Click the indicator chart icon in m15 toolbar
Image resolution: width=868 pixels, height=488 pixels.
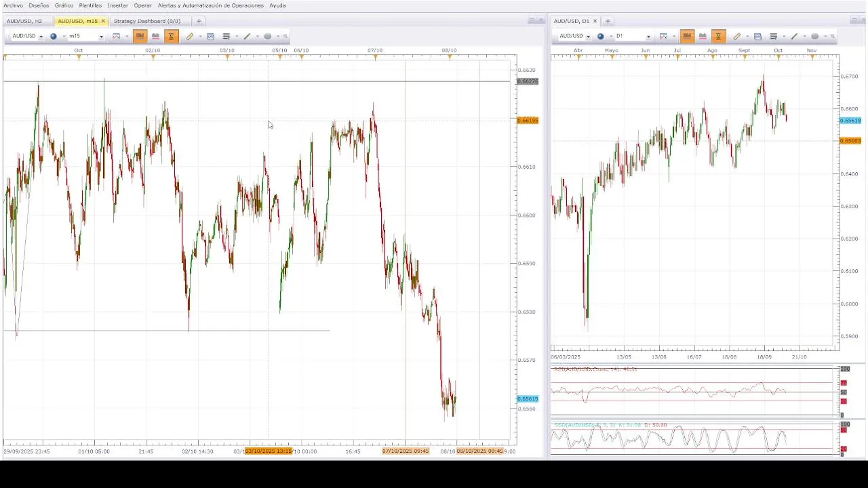[210, 36]
